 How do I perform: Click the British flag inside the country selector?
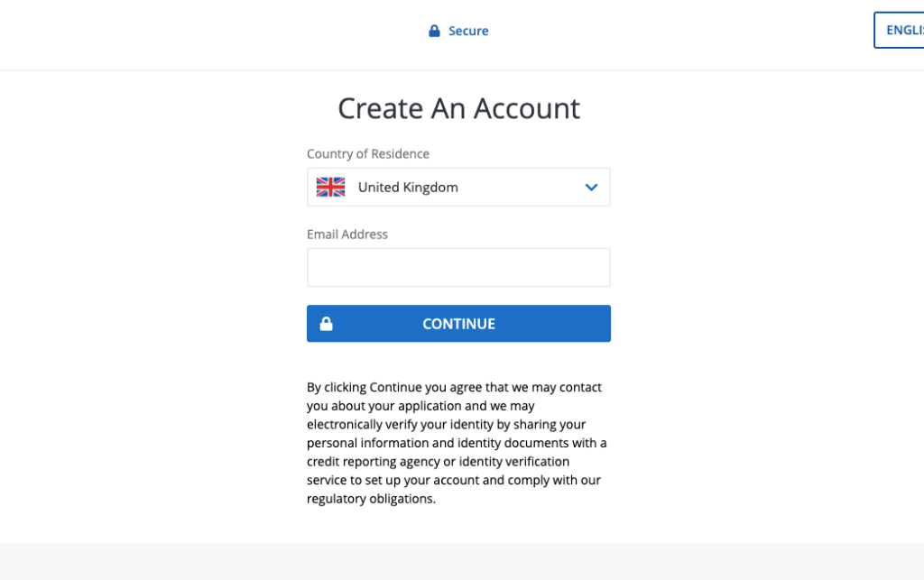pyautogui.click(x=330, y=187)
